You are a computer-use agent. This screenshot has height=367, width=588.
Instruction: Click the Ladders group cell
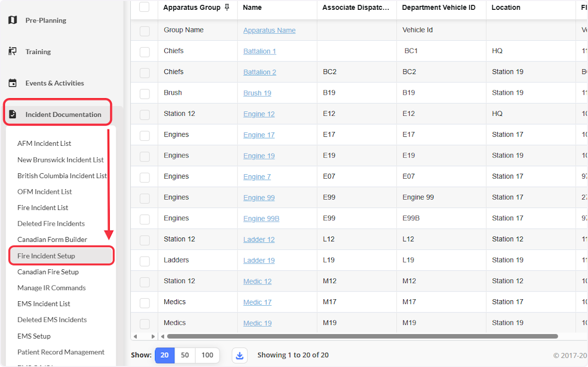(x=176, y=260)
